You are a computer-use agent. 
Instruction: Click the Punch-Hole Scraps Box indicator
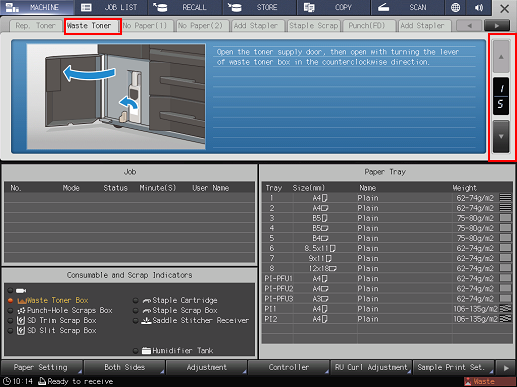point(65,310)
